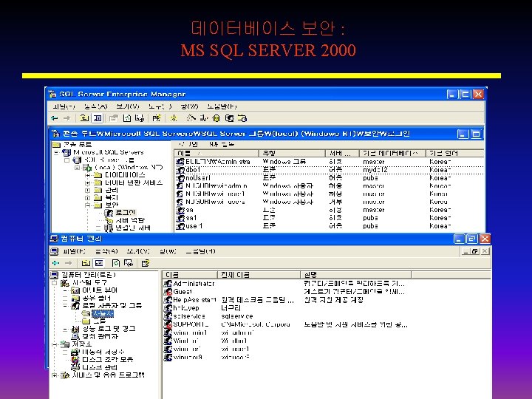Sort logins by 기본 언어 column header
Viewport: 532px width, 399px height.
tap(455, 154)
